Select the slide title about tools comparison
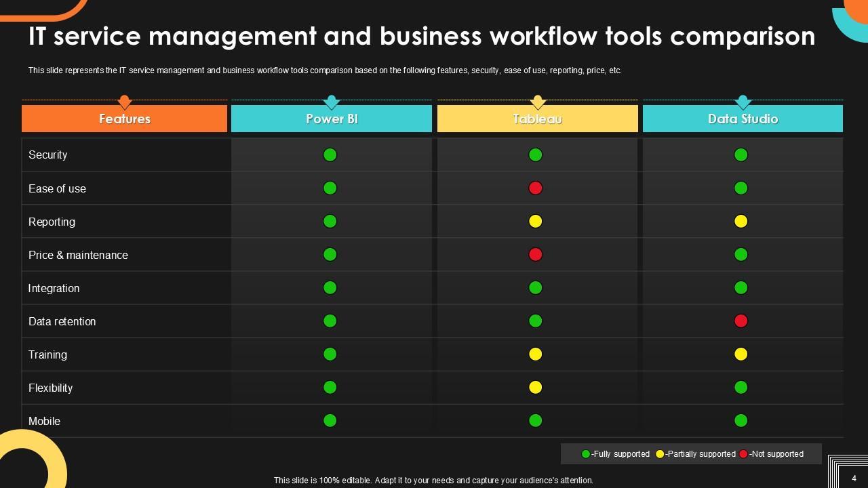Image resolution: width=868 pixels, height=488 pixels. coord(422,37)
